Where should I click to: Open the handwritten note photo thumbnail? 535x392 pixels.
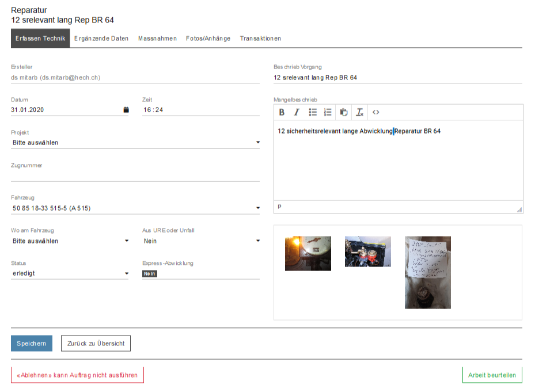427,272
